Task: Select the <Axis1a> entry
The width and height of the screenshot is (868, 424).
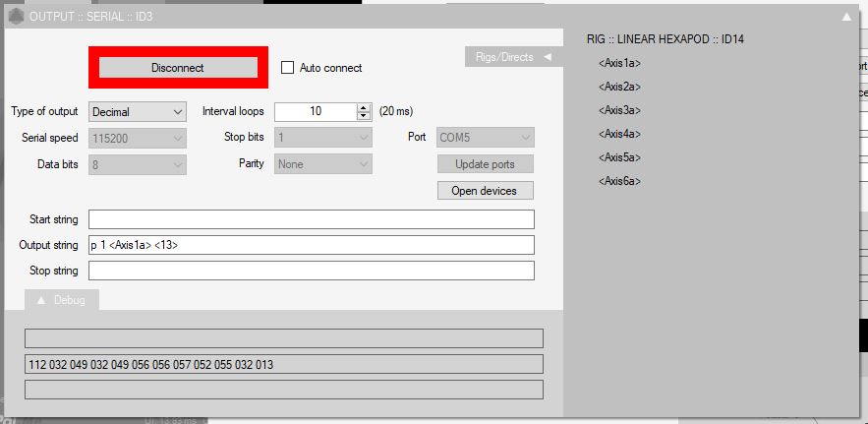Action: pos(619,63)
